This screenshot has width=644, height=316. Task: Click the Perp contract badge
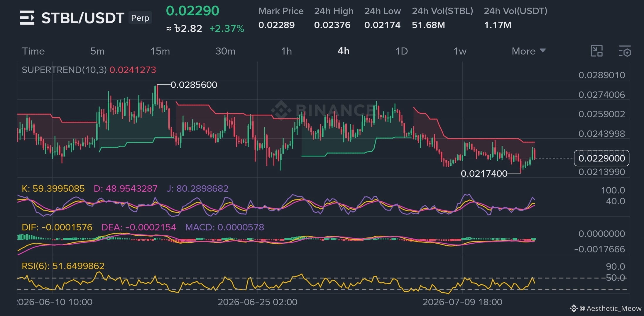pyautogui.click(x=140, y=18)
